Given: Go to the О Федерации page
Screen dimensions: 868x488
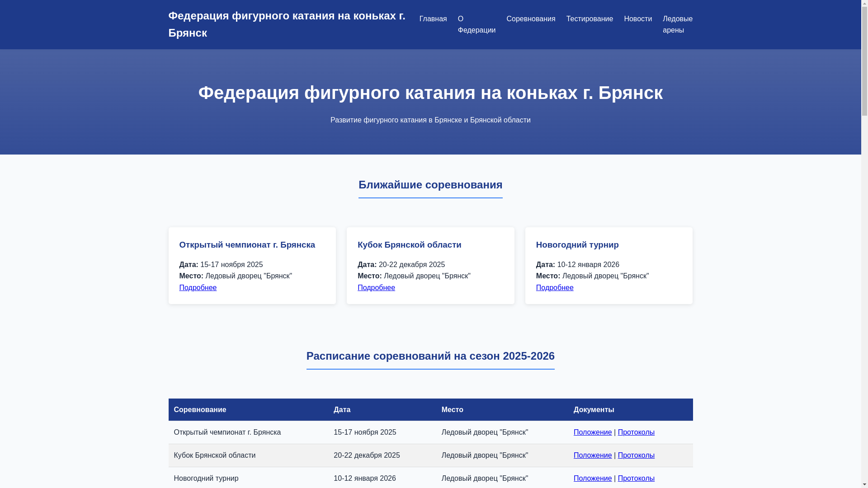Looking at the screenshot, I should (x=476, y=24).
